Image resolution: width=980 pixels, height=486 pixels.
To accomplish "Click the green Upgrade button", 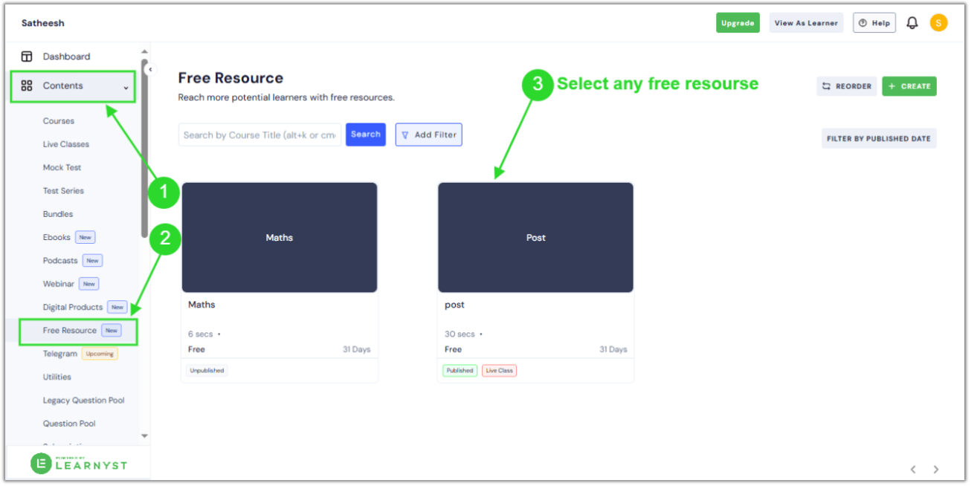I will tap(738, 23).
